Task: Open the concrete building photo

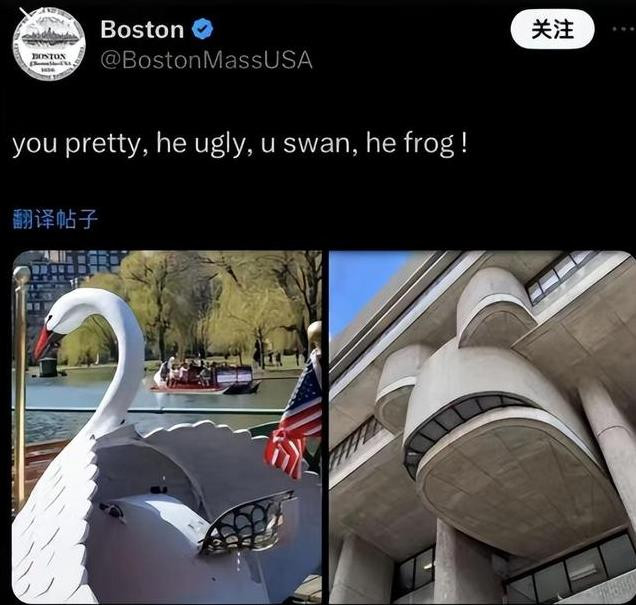Action: click(481, 427)
